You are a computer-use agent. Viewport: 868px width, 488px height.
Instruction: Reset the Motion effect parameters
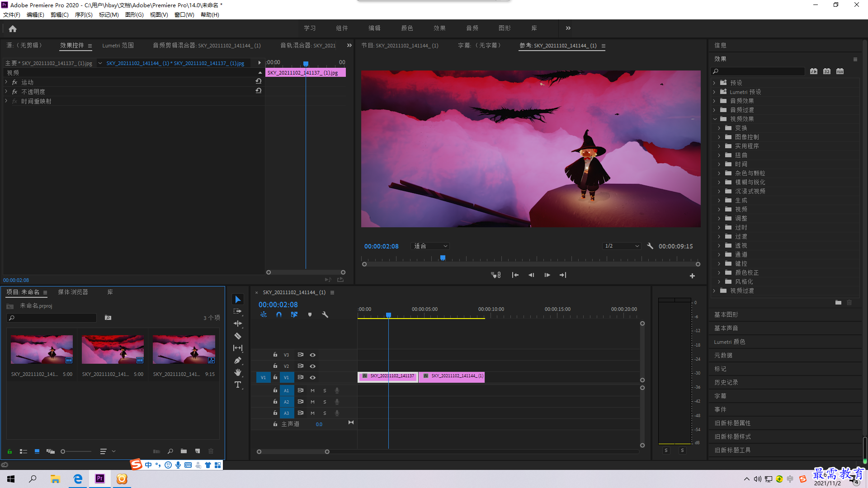click(x=259, y=81)
